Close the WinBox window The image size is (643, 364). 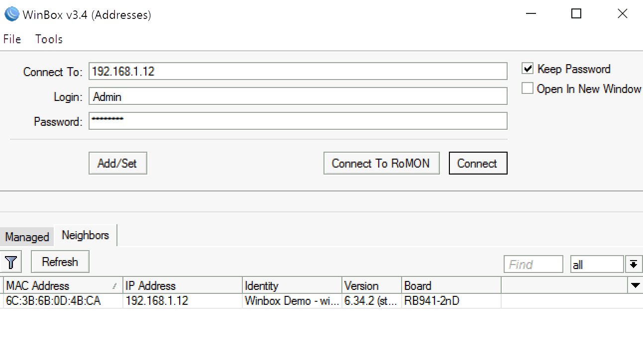(x=622, y=14)
